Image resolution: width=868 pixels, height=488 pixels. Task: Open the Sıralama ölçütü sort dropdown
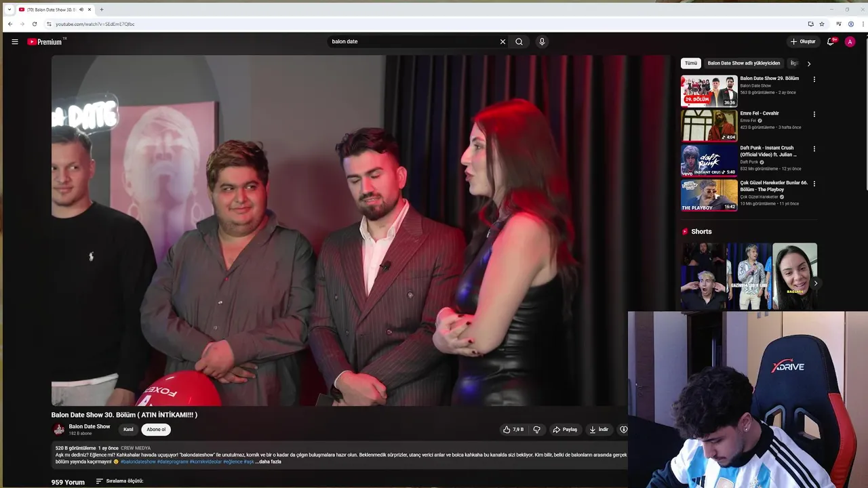(x=119, y=481)
